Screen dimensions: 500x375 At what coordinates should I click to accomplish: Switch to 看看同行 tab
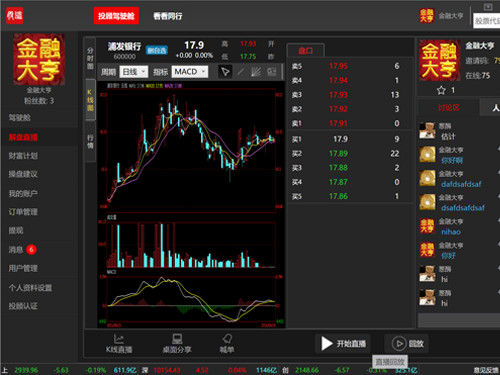(x=168, y=16)
